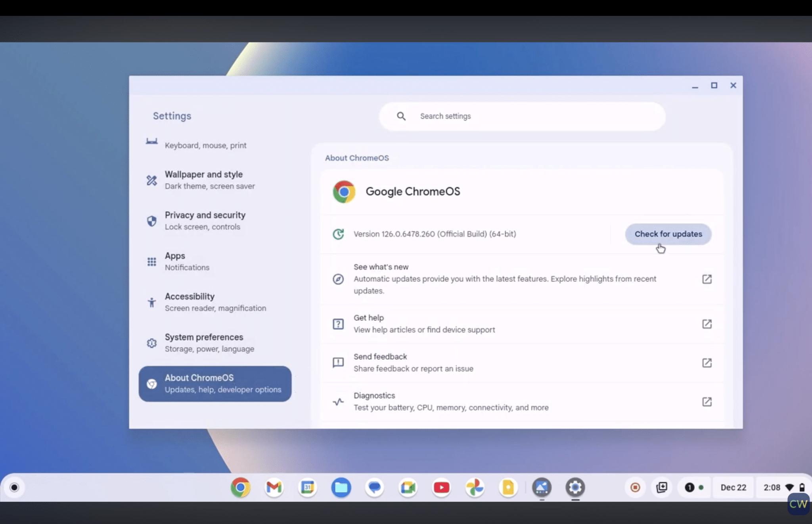Open the Keyboard, mouse, print device section

click(x=215, y=144)
